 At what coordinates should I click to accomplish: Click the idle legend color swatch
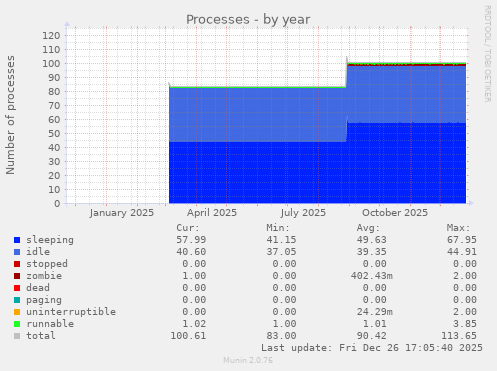point(17,252)
